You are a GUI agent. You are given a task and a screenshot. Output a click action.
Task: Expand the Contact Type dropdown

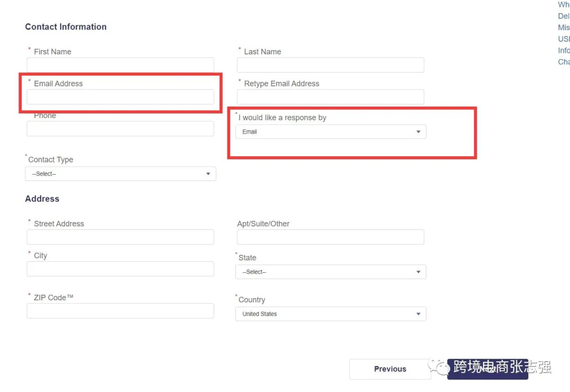(x=120, y=174)
